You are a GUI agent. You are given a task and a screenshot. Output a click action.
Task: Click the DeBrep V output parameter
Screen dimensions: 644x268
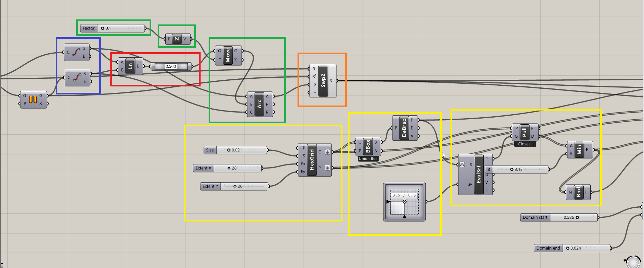(x=412, y=136)
